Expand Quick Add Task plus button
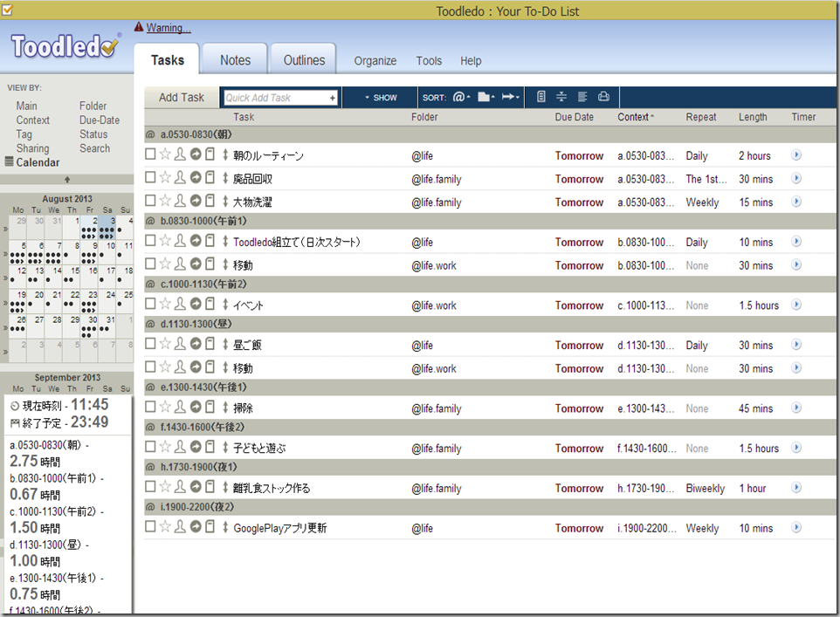Screen dimensions: 840x617 click(332, 98)
